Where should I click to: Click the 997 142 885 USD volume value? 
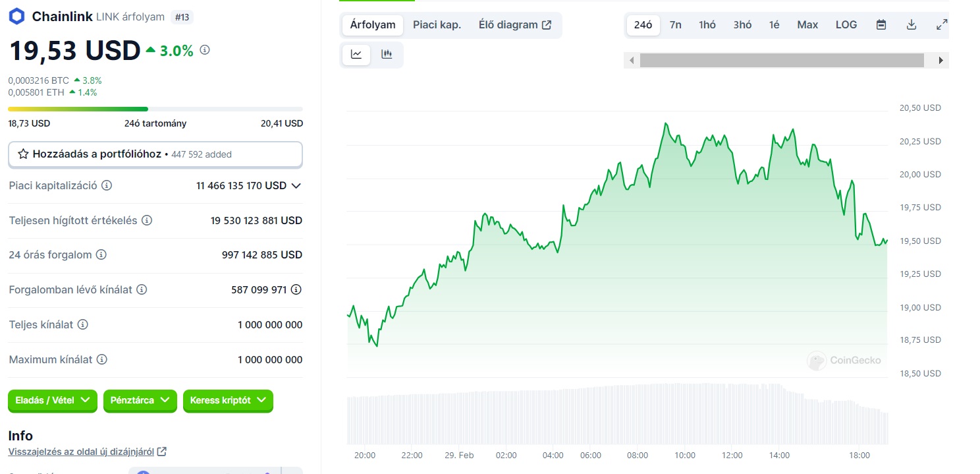262,254
